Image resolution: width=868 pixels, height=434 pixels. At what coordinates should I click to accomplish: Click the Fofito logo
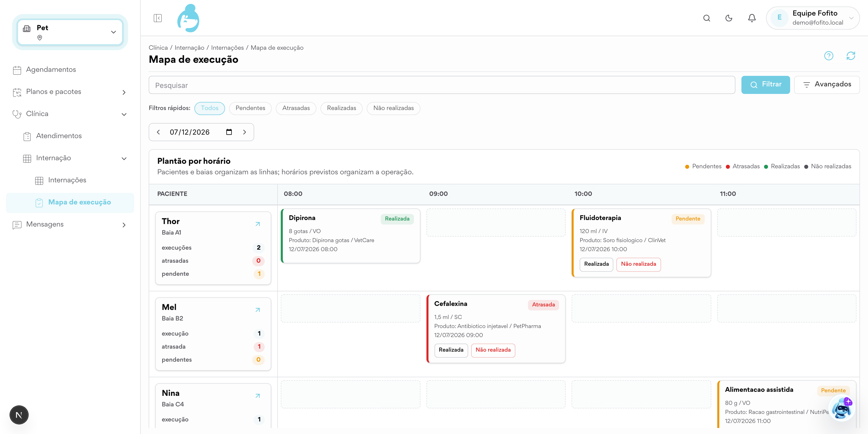tap(188, 18)
